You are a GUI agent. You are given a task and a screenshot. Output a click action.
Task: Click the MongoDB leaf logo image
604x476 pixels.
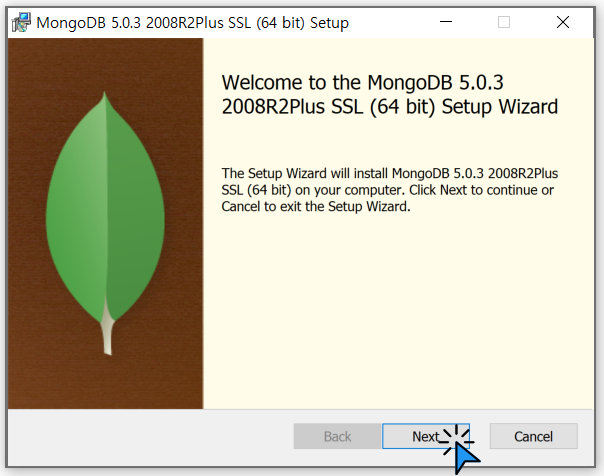point(106,223)
